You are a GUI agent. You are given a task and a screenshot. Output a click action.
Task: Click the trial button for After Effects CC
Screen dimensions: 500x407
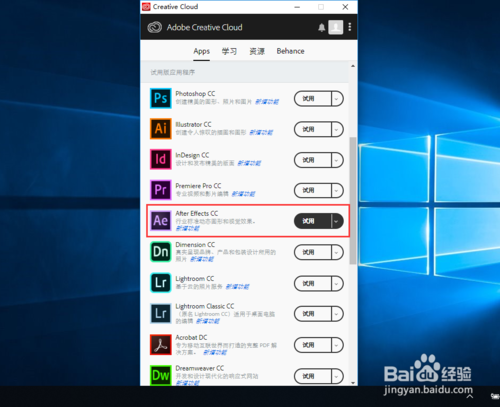pyautogui.click(x=313, y=221)
